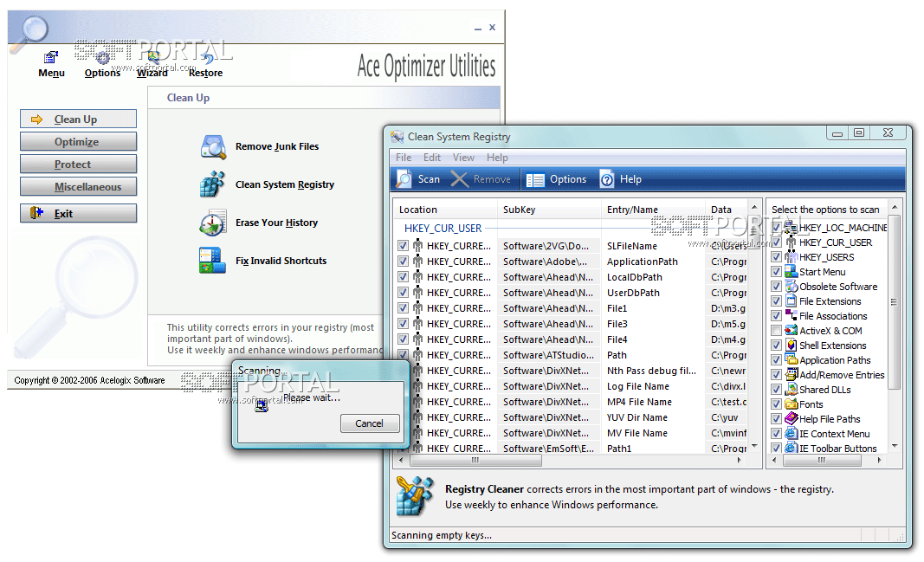Toggle the Fonts checkbox
The height and width of the screenshot is (562, 924).
click(x=776, y=404)
